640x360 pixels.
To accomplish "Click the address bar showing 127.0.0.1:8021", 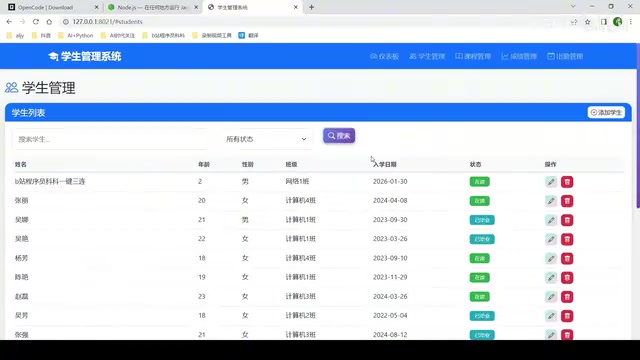I will click(107, 22).
